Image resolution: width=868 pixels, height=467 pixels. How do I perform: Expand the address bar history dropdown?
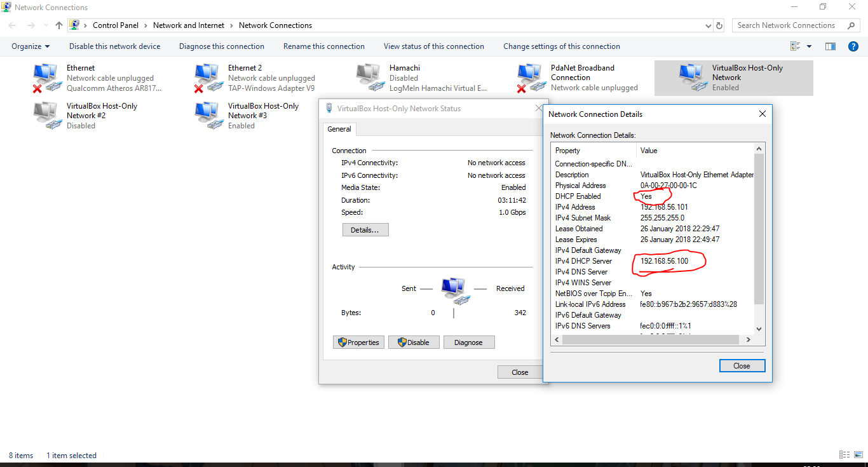(707, 25)
